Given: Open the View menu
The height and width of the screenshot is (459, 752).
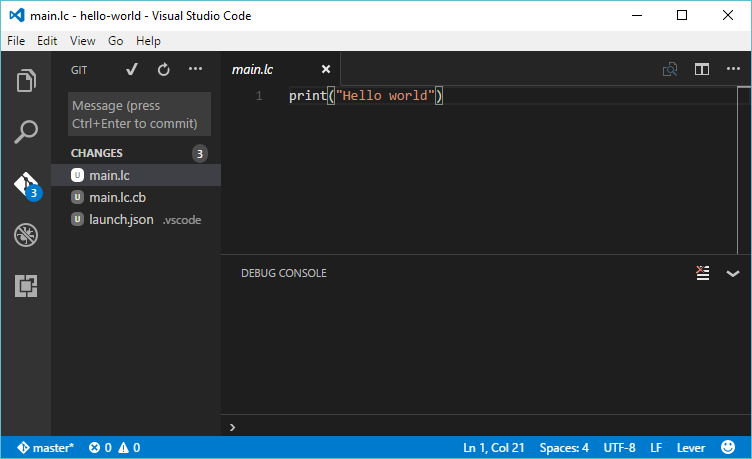Looking at the screenshot, I should pos(83,41).
